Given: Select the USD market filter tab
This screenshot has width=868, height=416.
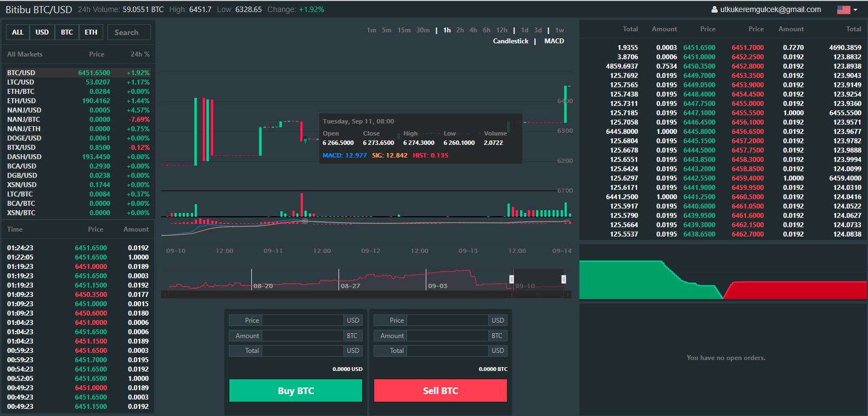Looking at the screenshot, I should (42, 32).
